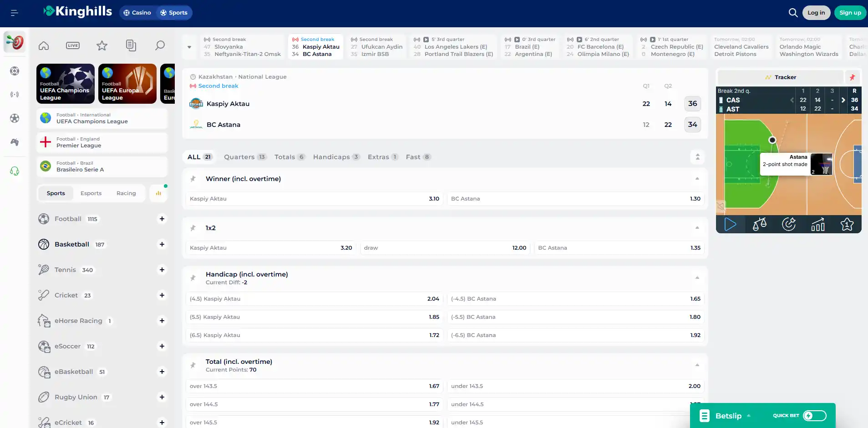Collapse the 1x2 market section
This screenshot has width=868, height=428.
[x=697, y=228]
